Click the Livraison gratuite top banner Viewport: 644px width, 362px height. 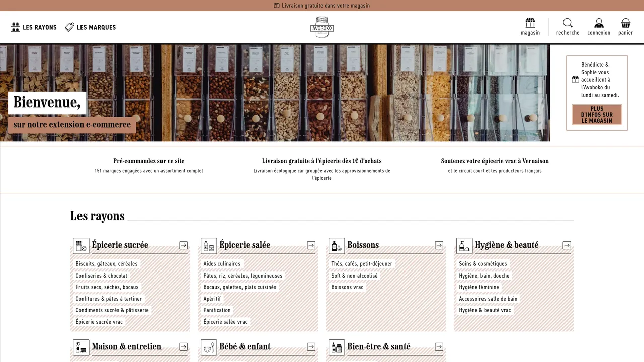click(322, 6)
